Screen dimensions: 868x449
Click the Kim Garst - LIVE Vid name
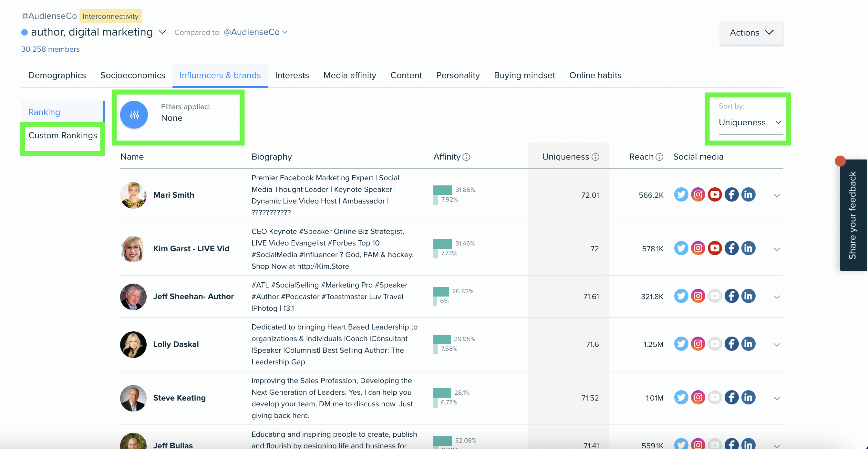[191, 248]
